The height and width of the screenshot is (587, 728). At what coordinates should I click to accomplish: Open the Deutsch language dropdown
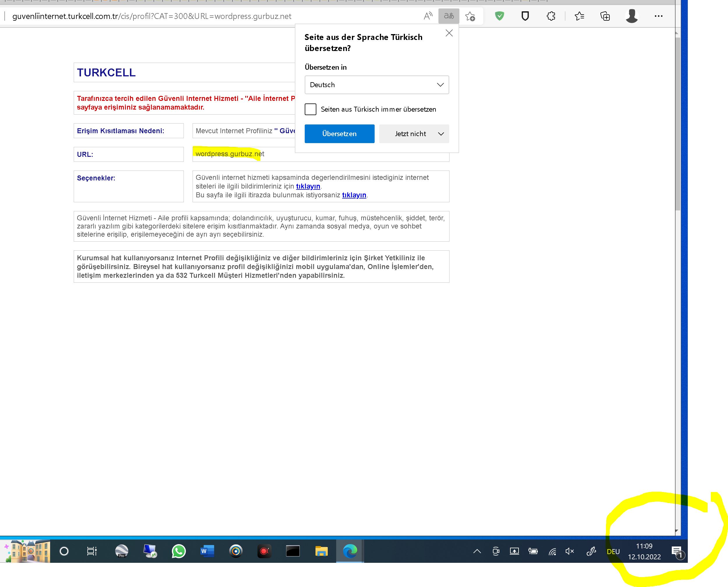point(376,85)
